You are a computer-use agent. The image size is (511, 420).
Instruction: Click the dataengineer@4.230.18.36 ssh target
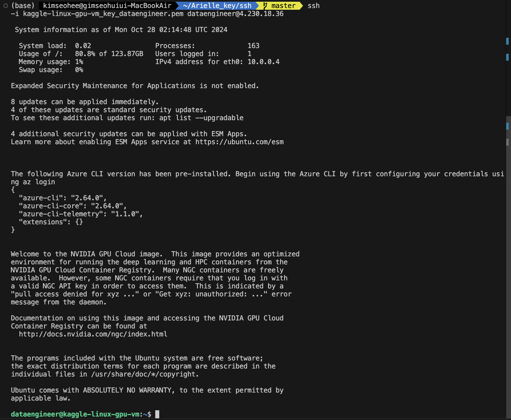tap(235, 14)
